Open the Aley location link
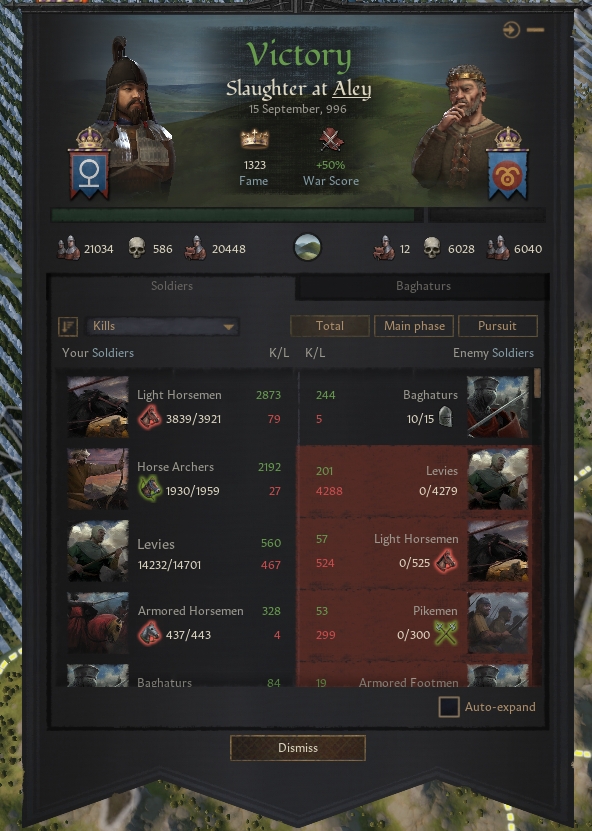This screenshot has height=831, width=592. 351,89
